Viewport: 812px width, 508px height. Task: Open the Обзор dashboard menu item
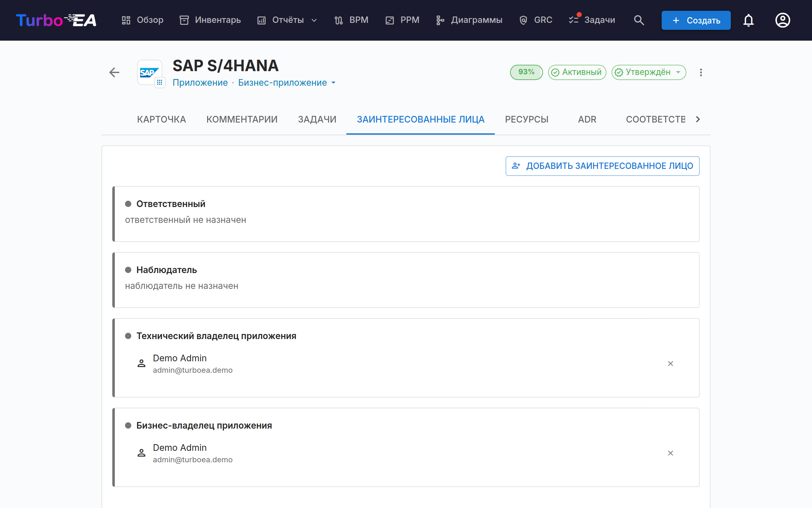pos(142,20)
